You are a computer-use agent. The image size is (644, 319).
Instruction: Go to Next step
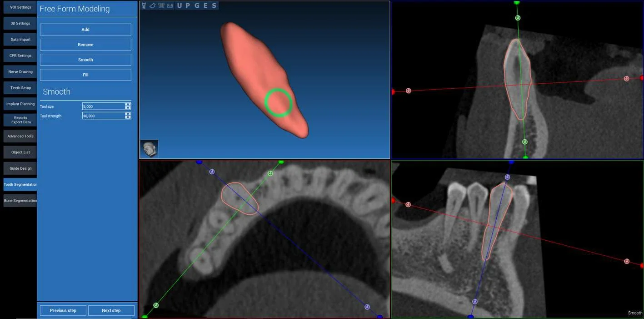click(111, 310)
